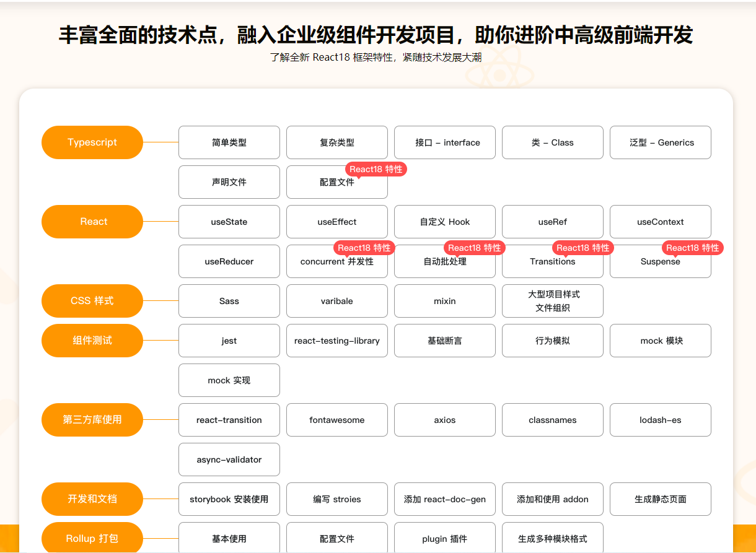Click the Rollup 打包 category pill
This screenshot has width=756, height=553.
click(92, 538)
